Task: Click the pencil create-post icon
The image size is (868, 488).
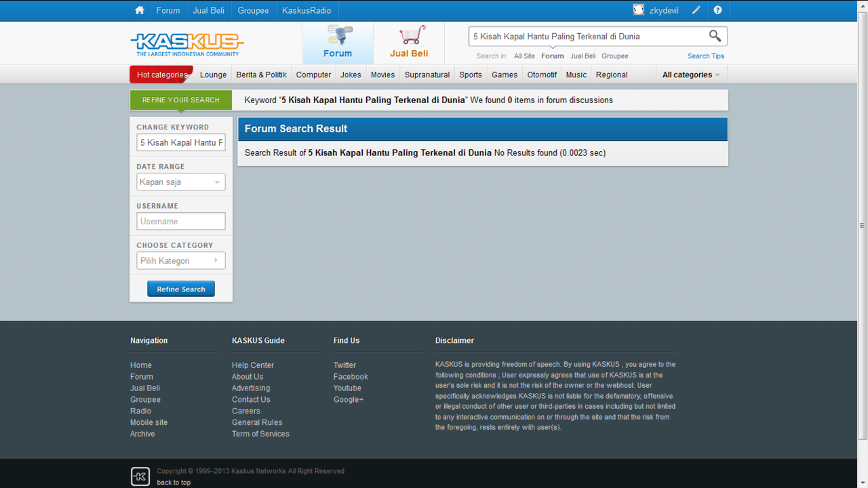Action: (x=696, y=10)
